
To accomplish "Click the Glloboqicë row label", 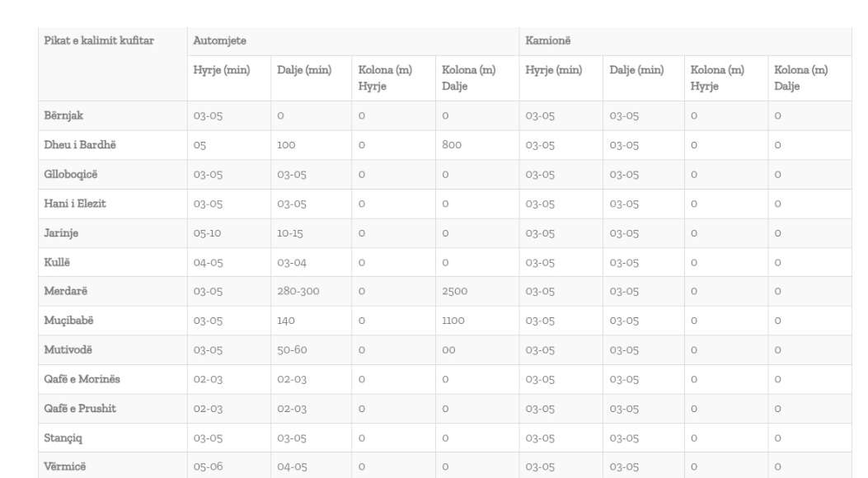I will pyautogui.click(x=70, y=174).
